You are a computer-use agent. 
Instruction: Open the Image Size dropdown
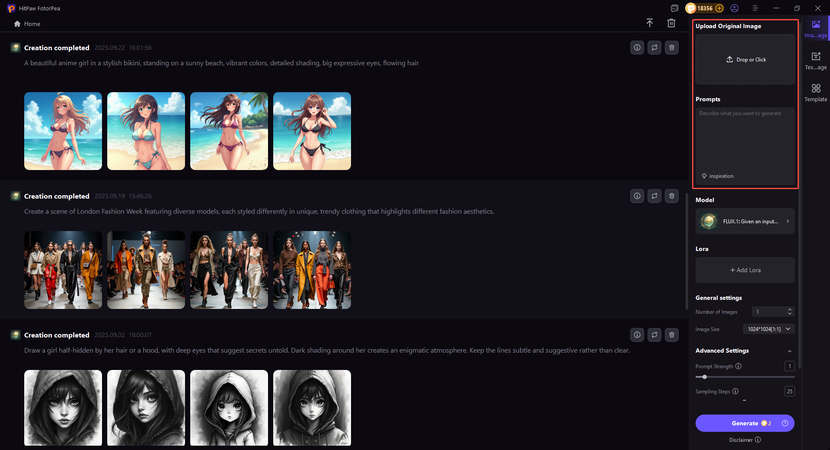tap(769, 329)
